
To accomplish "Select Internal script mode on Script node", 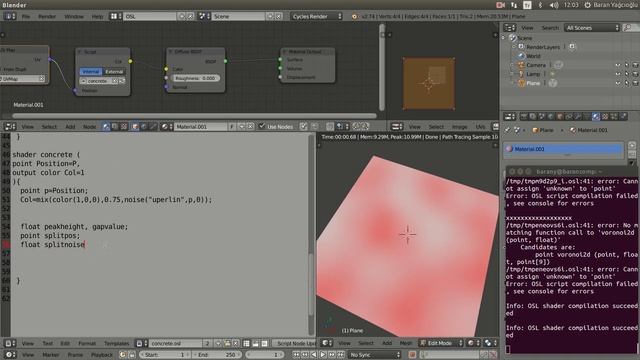I will pos(91,72).
